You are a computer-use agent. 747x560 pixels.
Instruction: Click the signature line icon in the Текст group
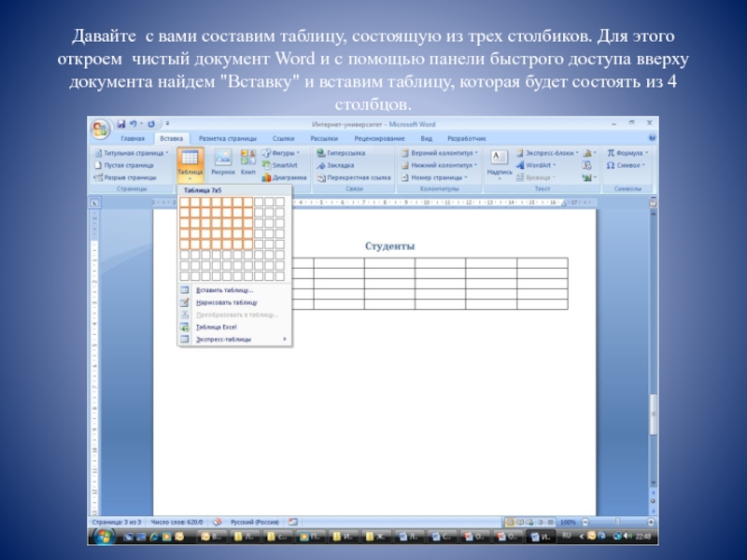click(x=589, y=153)
